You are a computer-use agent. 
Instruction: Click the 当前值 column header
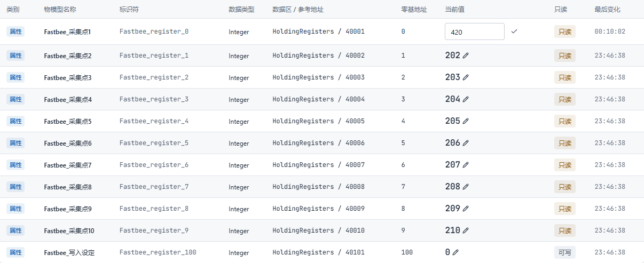(x=454, y=10)
